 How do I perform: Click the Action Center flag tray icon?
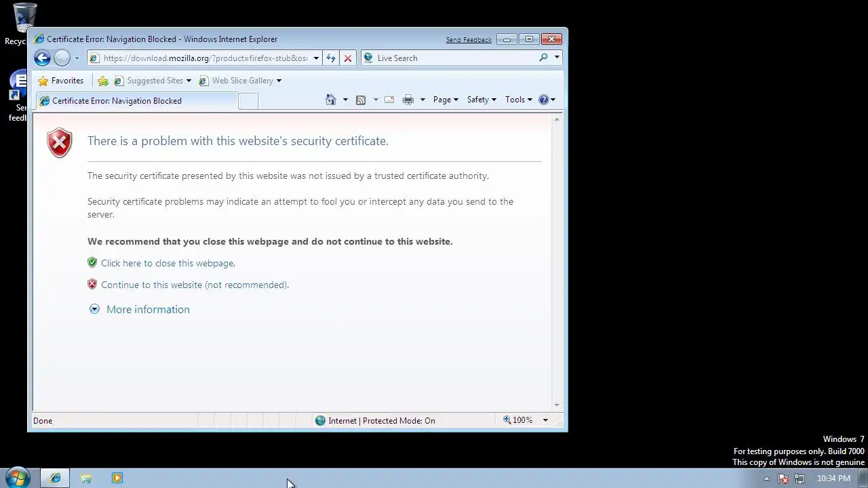(x=783, y=479)
